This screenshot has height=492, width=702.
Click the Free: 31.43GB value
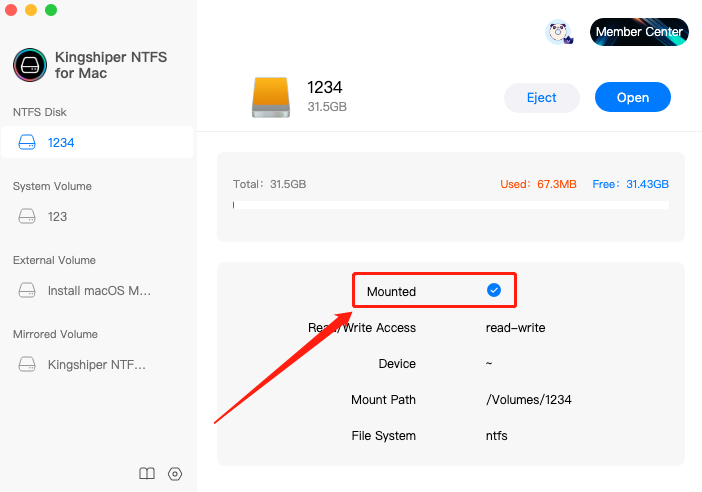click(630, 184)
